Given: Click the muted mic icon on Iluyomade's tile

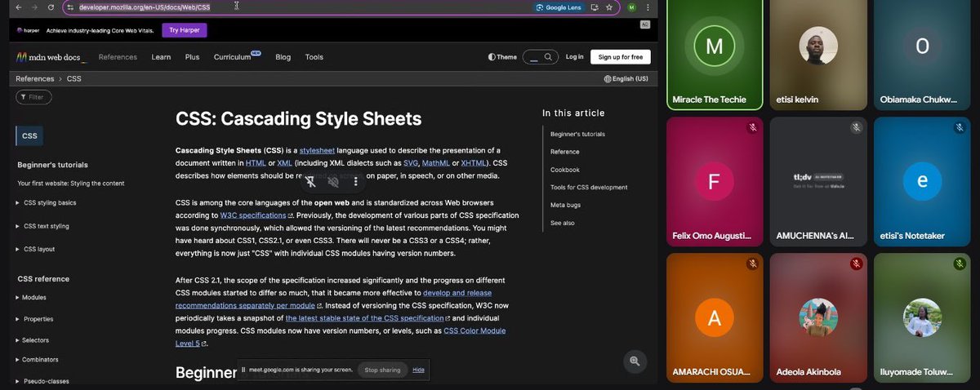Looking at the screenshot, I should 960,264.
